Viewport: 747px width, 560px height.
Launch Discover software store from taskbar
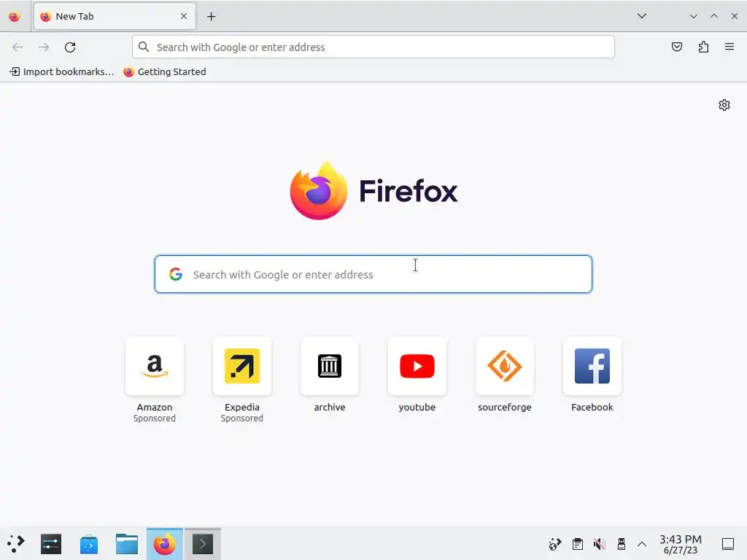pyautogui.click(x=89, y=544)
